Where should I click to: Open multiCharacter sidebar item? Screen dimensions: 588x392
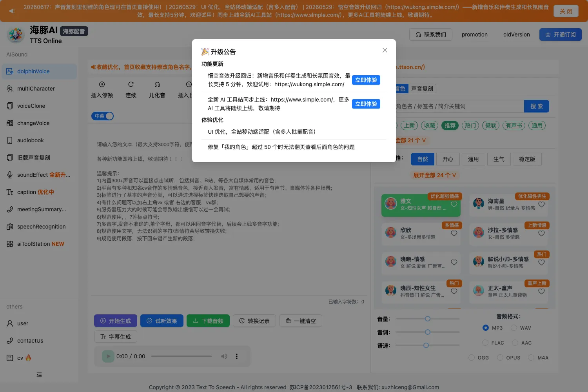coord(39,89)
